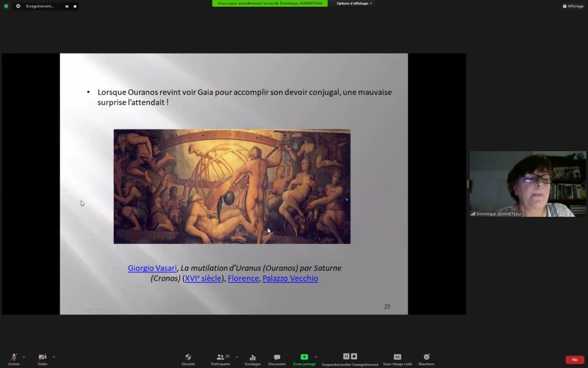Open the Discussion chat panel
Viewport: 588px width, 368px height.
277,359
